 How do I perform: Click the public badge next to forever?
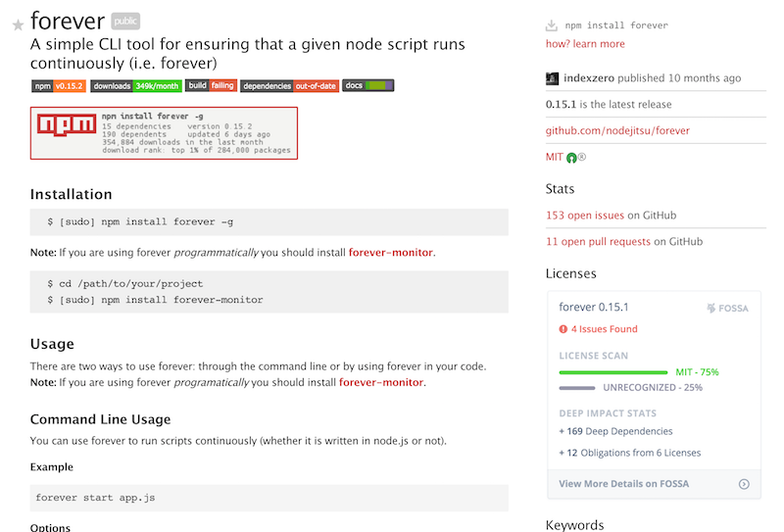125,21
